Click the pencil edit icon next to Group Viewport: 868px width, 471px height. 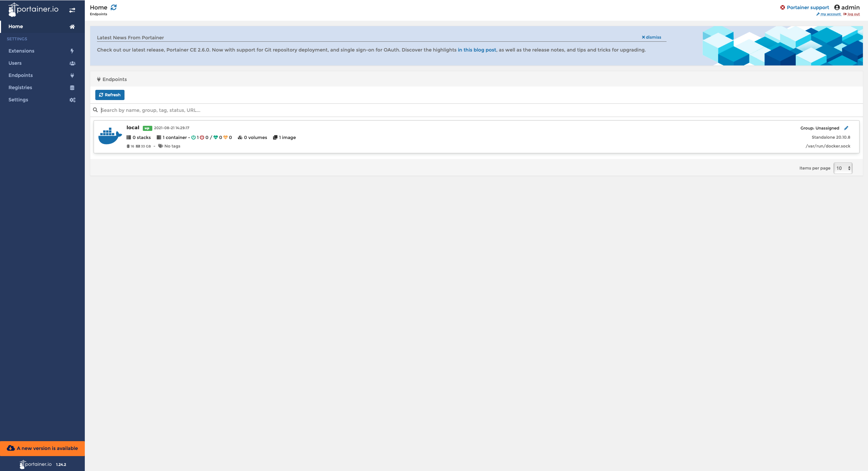pyautogui.click(x=846, y=128)
